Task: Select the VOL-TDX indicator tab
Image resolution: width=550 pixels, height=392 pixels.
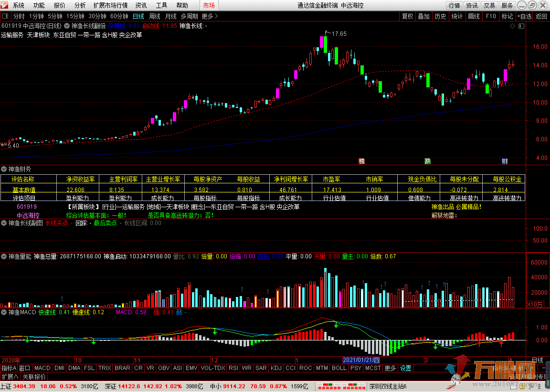Action: [x=212, y=368]
